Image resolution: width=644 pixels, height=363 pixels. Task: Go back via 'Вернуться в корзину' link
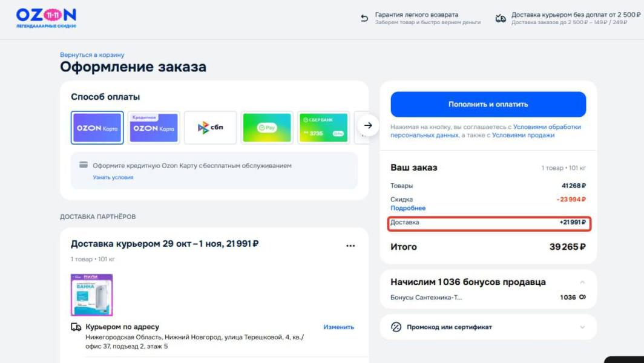click(x=92, y=55)
